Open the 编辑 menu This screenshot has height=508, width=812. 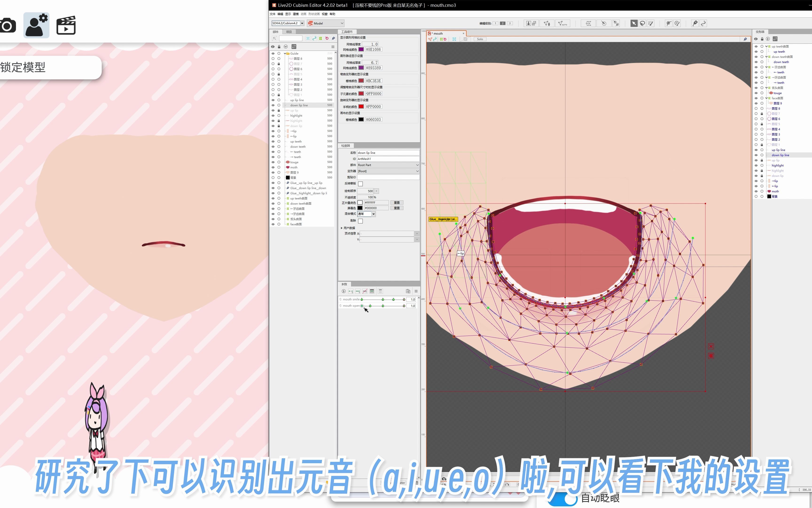click(280, 14)
